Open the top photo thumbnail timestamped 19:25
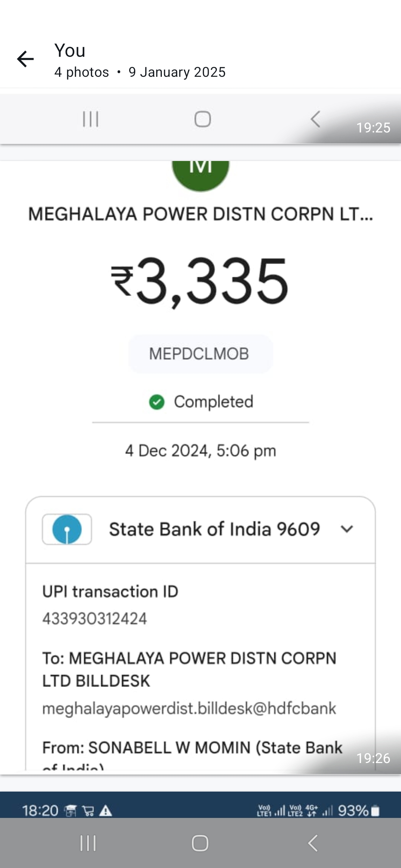The height and width of the screenshot is (868, 401). coord(200,119)
